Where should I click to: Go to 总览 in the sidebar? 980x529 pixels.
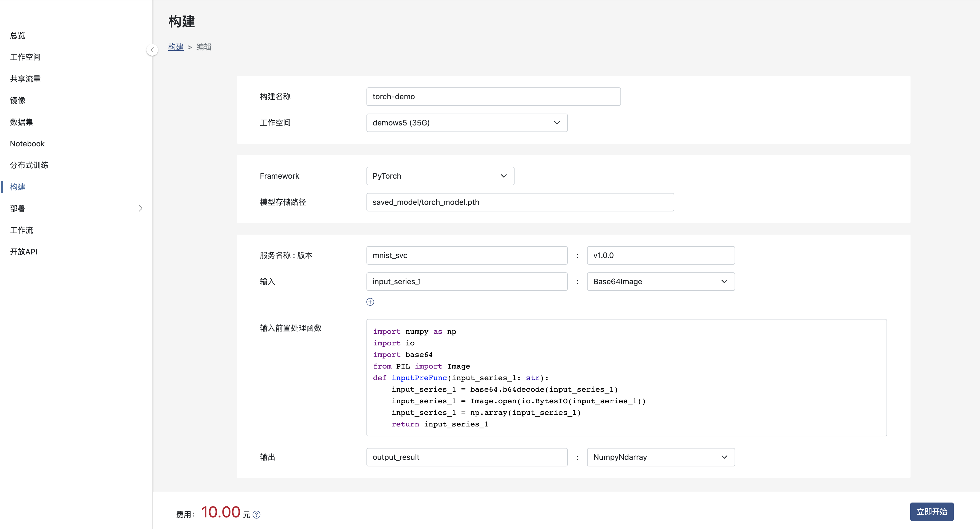17,35
